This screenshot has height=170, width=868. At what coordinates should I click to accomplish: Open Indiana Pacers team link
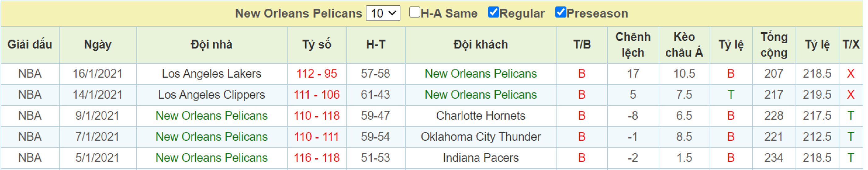(481, 158)
